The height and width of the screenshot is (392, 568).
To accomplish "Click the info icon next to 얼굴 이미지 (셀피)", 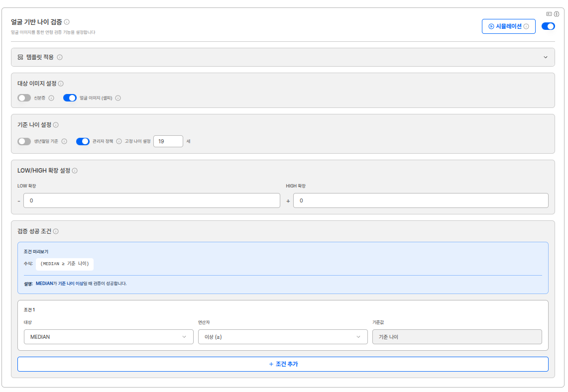I will pos(118,98).
